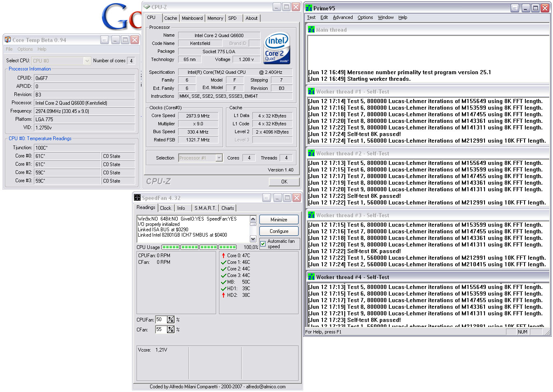Open the Charts tab in SpeedFan
This screenshot has height=392, width=553.
pos(228,208)
